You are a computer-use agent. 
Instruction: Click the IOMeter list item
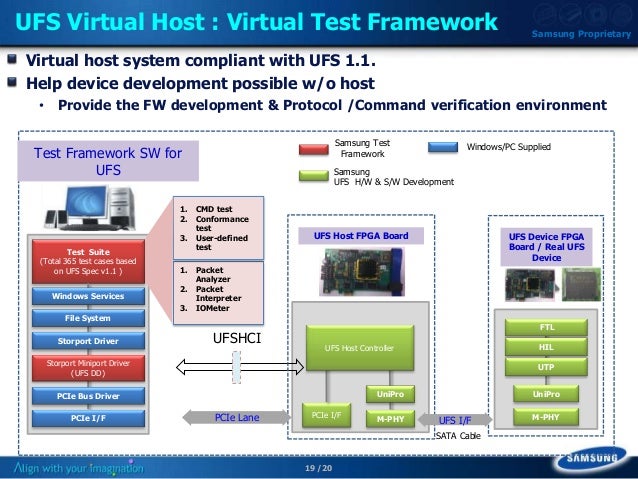[205, 308]
